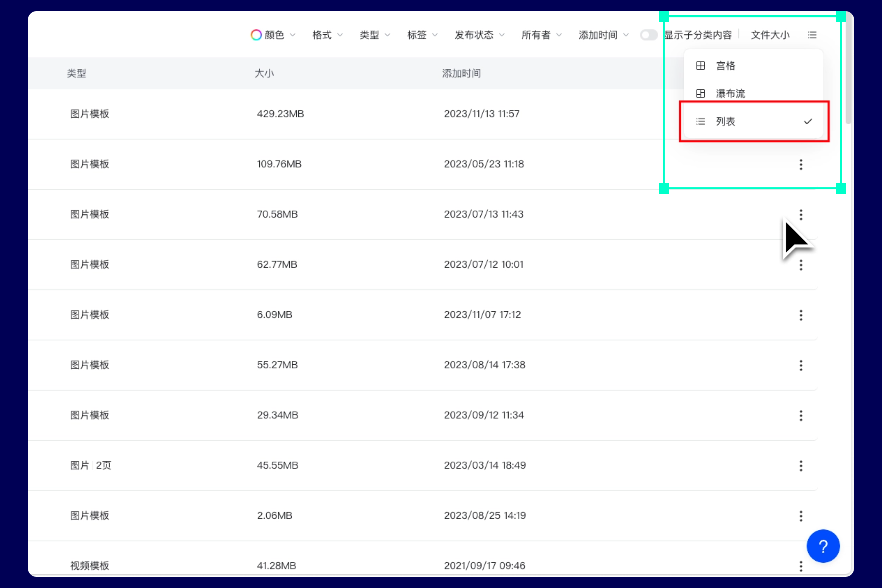
Task: Open more options for the 55.27MB row
Action: coord(801,365)
